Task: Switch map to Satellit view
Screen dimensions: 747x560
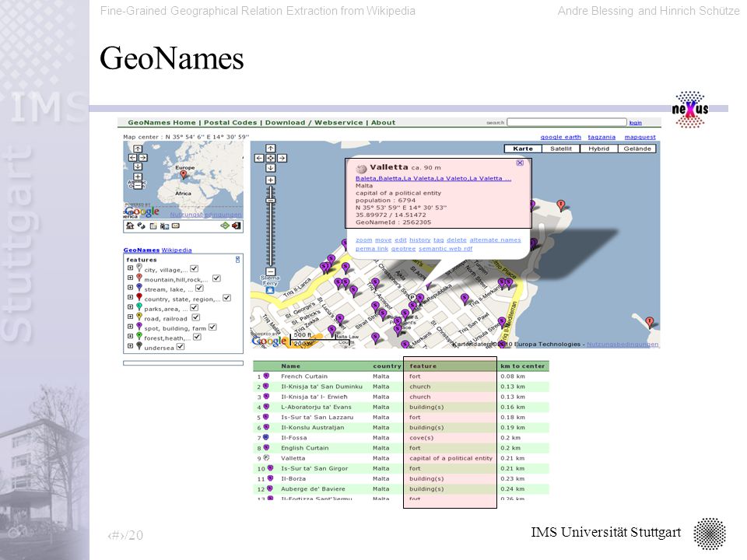Action: [x=561, y=149]
